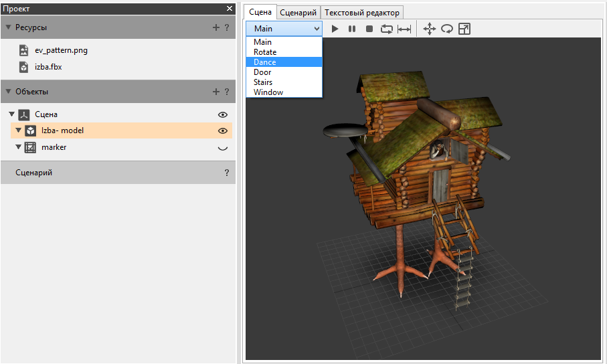Collapse the Ресурсы section

[x=8, y=27]
